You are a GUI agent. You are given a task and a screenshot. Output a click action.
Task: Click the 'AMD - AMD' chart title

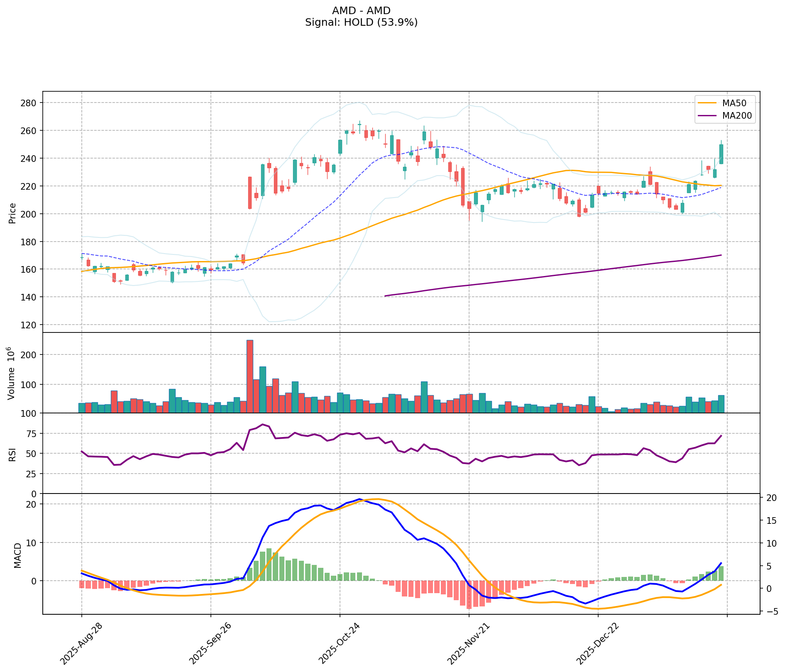361,11
